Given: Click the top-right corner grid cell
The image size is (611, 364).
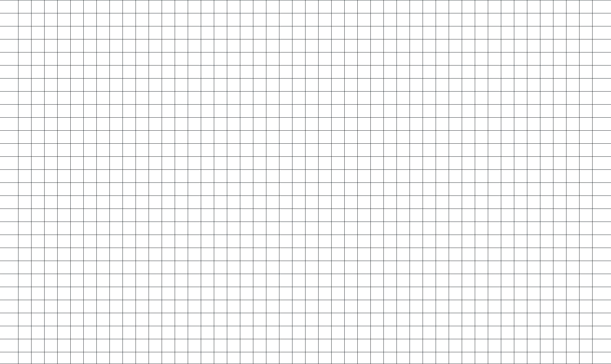Looking at the screenshot, I should 602,8.
